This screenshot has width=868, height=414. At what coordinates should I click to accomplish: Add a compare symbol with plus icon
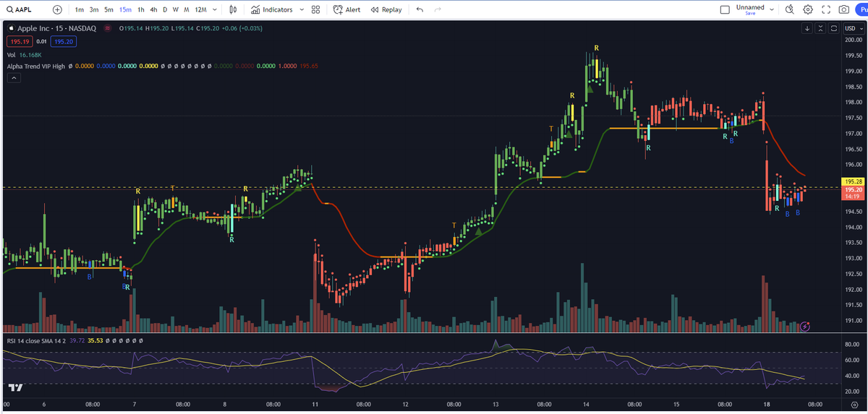(x=58, y=9)
